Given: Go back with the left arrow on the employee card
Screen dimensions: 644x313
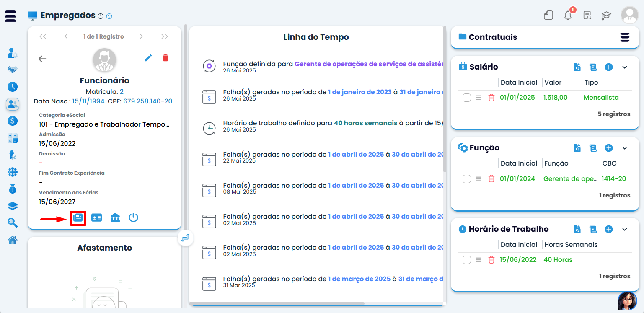Looking at the screenshot, I should point(42,59).
